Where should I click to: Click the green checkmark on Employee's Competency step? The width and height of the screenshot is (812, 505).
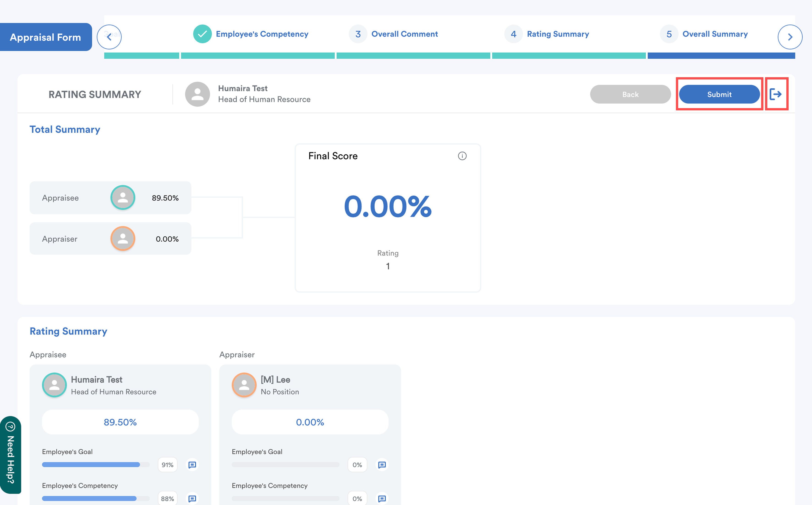click(x=202, y=34)
